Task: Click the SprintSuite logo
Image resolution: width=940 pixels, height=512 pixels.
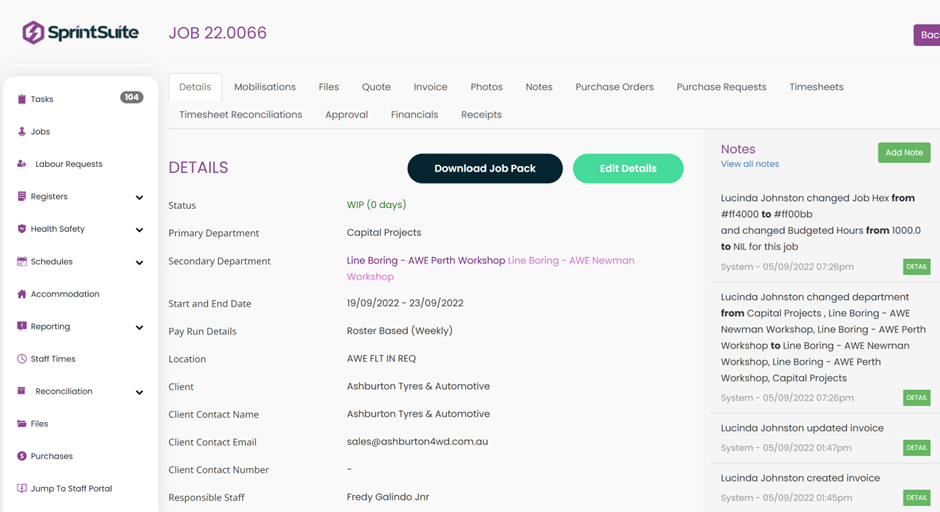Action: click(80, 32)
